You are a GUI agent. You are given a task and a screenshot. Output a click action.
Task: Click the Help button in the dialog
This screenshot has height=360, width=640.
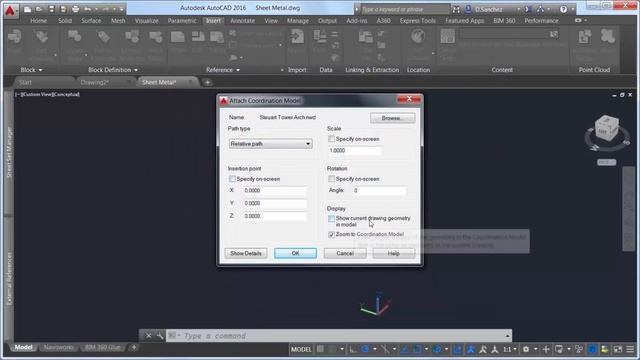394,253
